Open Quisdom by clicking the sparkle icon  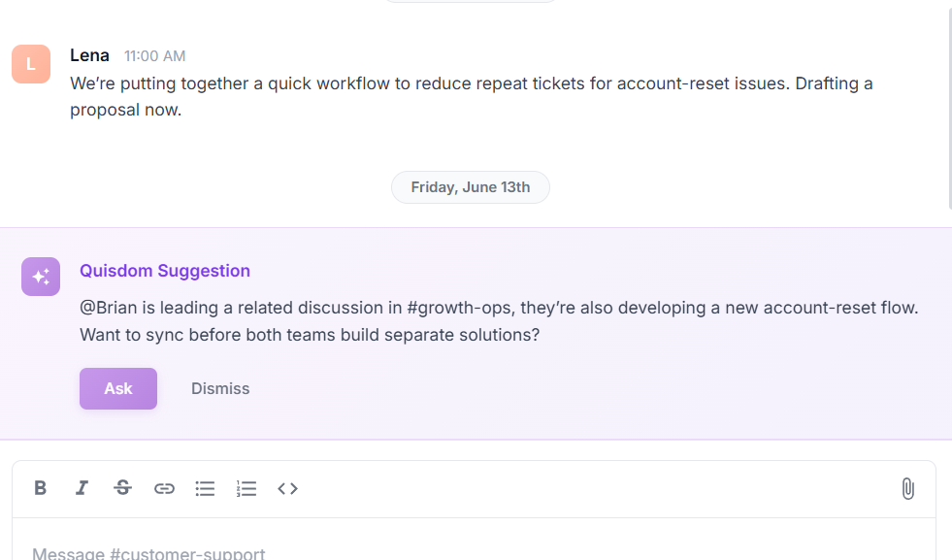click(40, 277)
